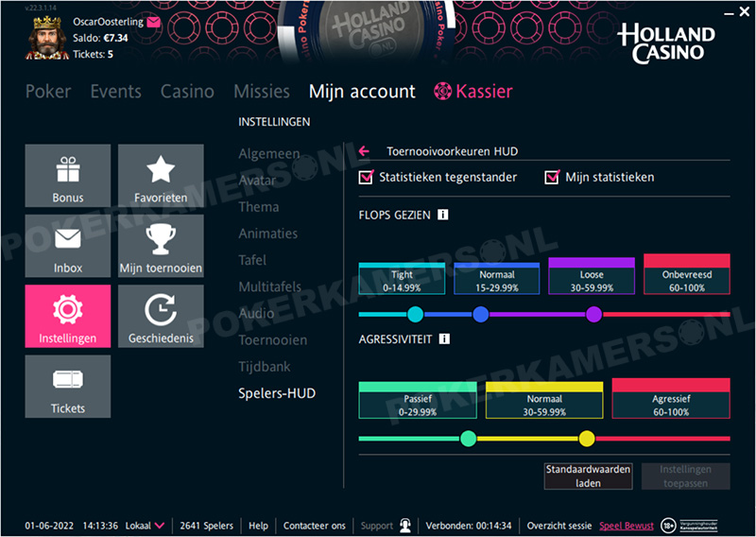Screen dimensions: 756x537
Task: Click the blue Normaal flops slider handle
Action: 481,315
